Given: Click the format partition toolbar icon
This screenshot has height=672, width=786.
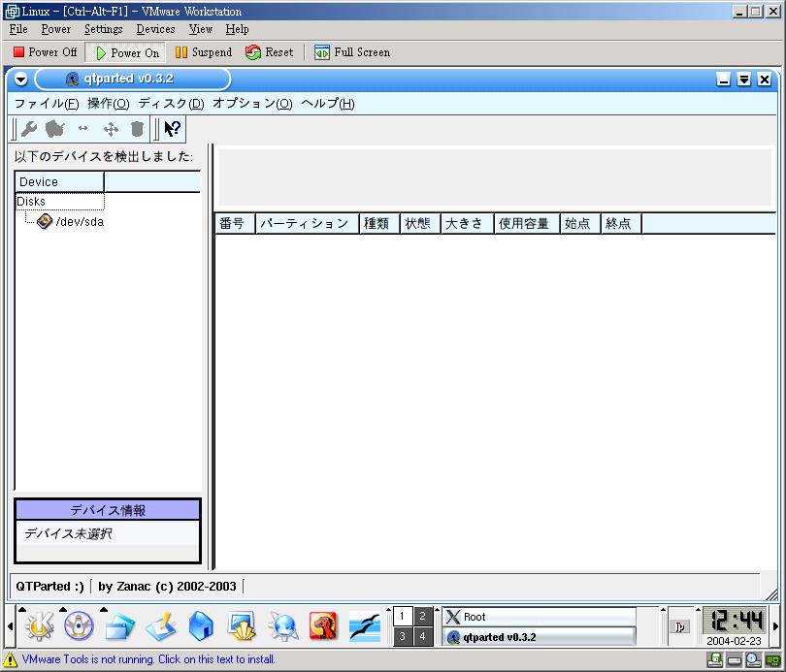Looking at the screenshot, I should click(x=54, y=129).
